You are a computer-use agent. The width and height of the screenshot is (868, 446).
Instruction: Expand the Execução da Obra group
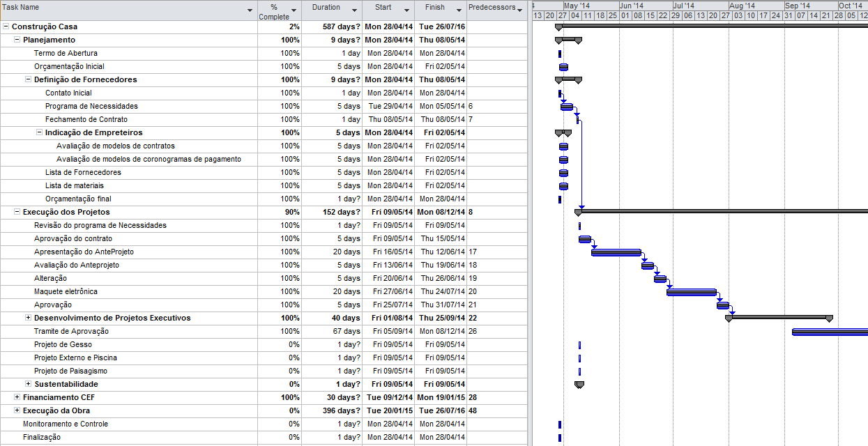(17, 410)
